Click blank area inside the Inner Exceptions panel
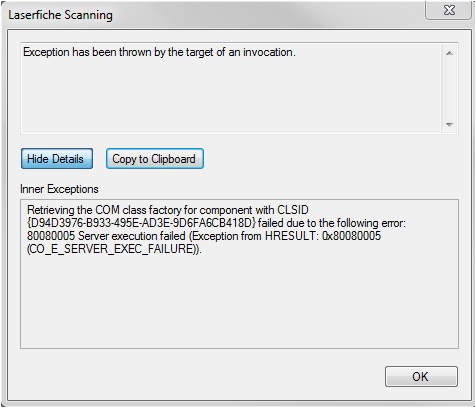This screenshot has height=408, width=476. (x=239, y=302)
